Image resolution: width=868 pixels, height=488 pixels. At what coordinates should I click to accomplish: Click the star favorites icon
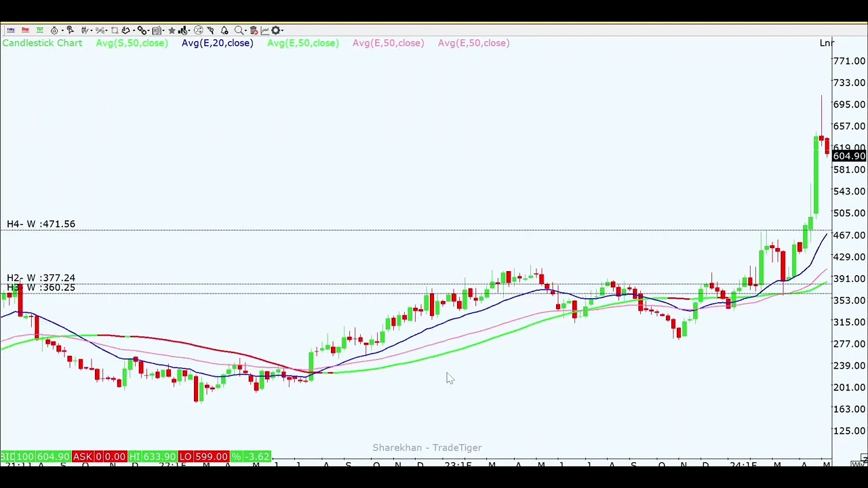pyautogui.click(x=172, y=30)
